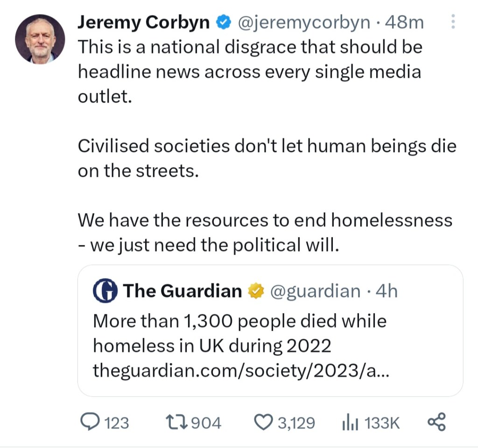The image size is (478, 448).
Task: Open Jeremy Corbyn's profile photo
Action: coord(39,39)
